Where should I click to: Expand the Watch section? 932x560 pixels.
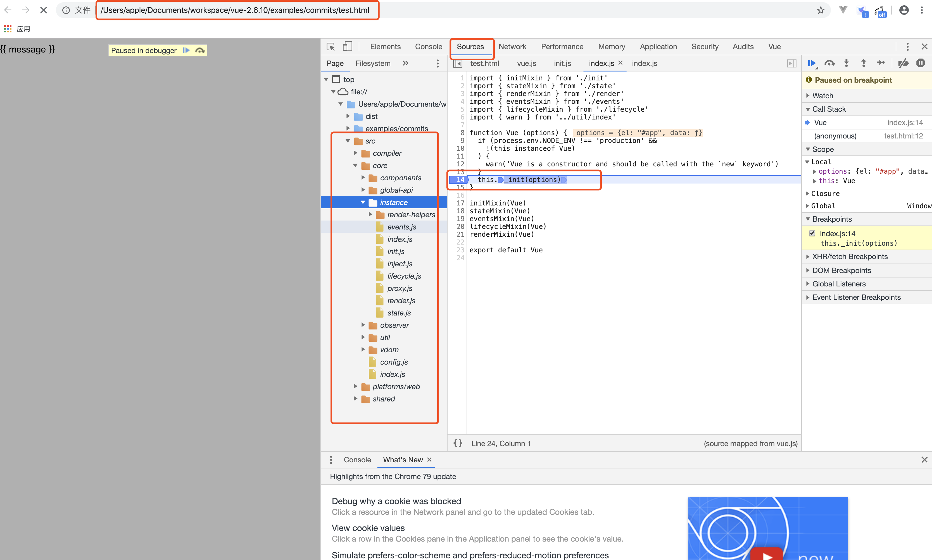coord(822,95)
